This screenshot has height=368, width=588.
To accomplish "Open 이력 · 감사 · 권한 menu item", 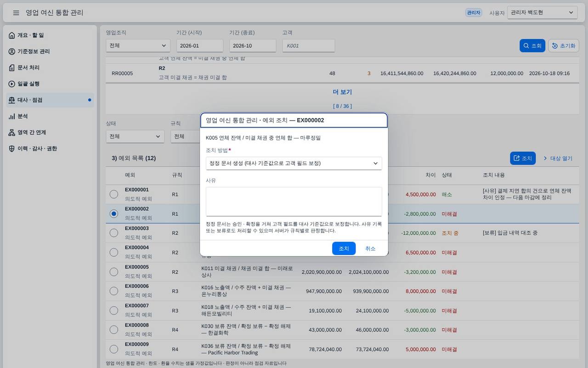I will coord(51,149).
